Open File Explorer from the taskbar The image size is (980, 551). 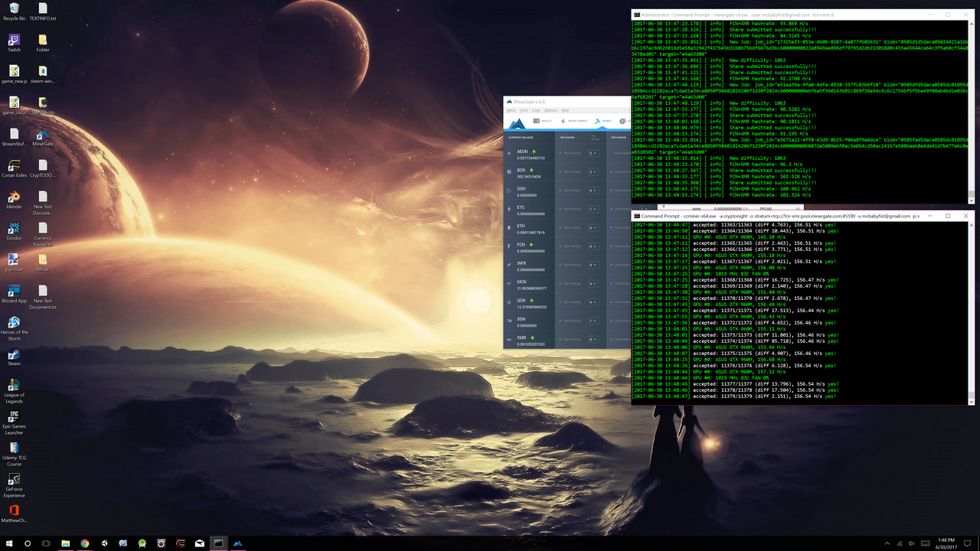click(65, 543)
